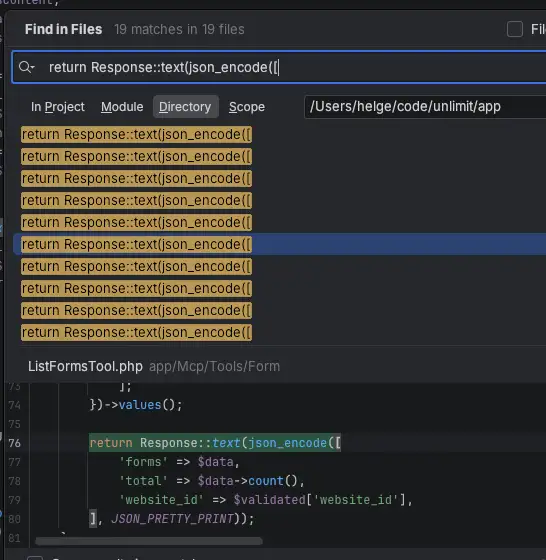Click line number 79 in the gutter
Screen dimensions: 546x560
click(x=14, y=500)
